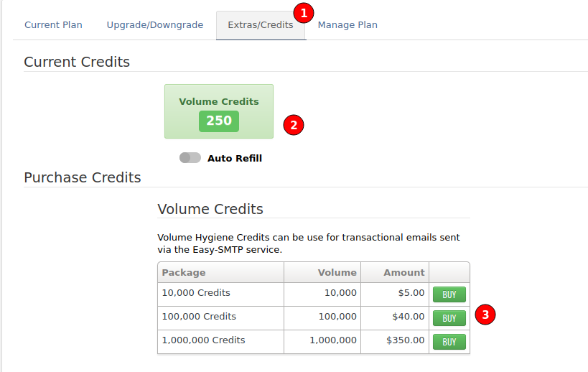The image size is (588, 372).
Task: Go to the Manage Plan tab
Action: 347,25
